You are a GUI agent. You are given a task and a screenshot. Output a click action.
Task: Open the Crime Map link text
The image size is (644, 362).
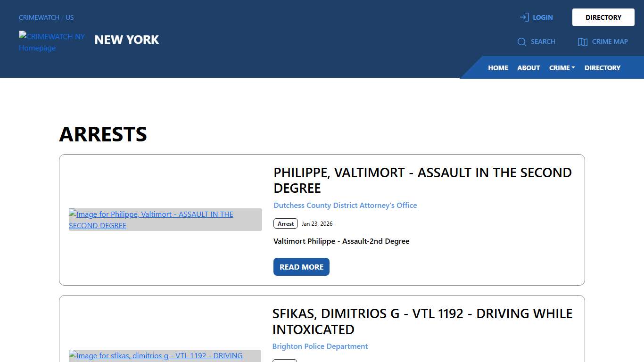pyautogui.click(x=610, y=41)
